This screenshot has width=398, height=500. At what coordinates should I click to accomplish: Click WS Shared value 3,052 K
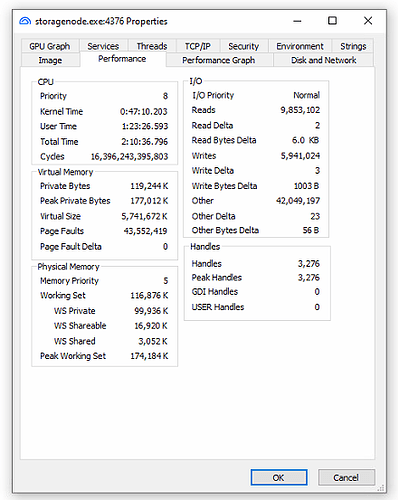tap(153, 341)
